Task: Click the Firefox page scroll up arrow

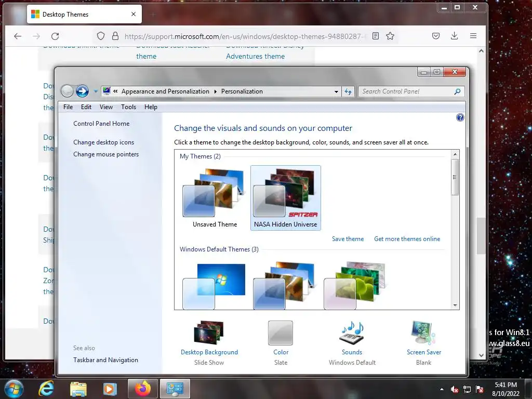Action: coord(481,51)
